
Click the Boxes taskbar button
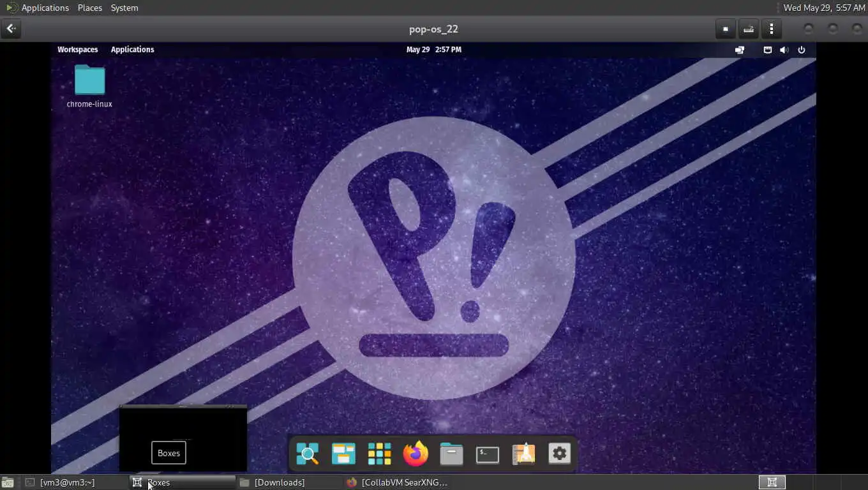point(183,482)
